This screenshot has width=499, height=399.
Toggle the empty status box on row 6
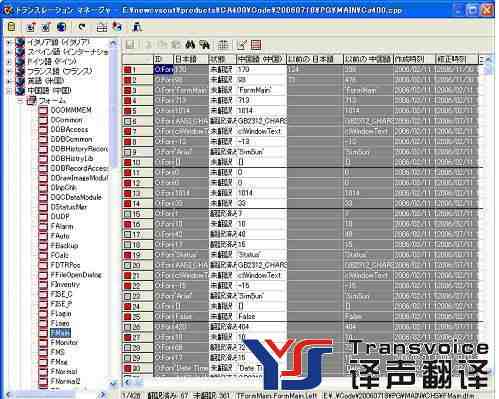[127, 121]
